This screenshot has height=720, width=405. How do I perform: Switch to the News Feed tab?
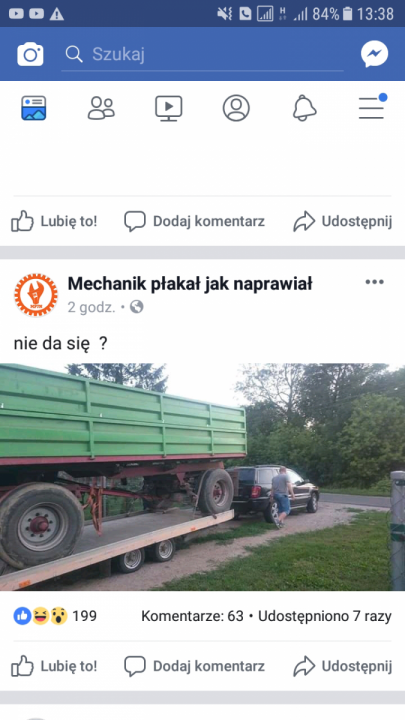(x=34, y=108)
